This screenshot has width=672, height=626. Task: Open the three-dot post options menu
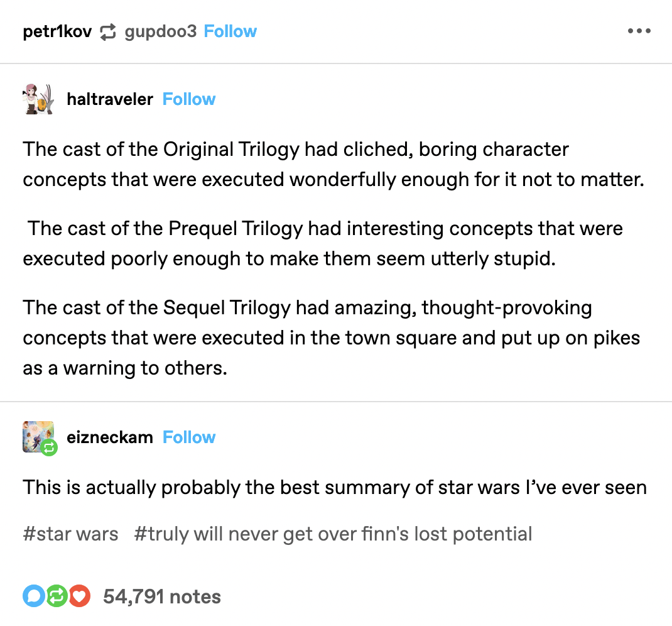pos(639,31)
